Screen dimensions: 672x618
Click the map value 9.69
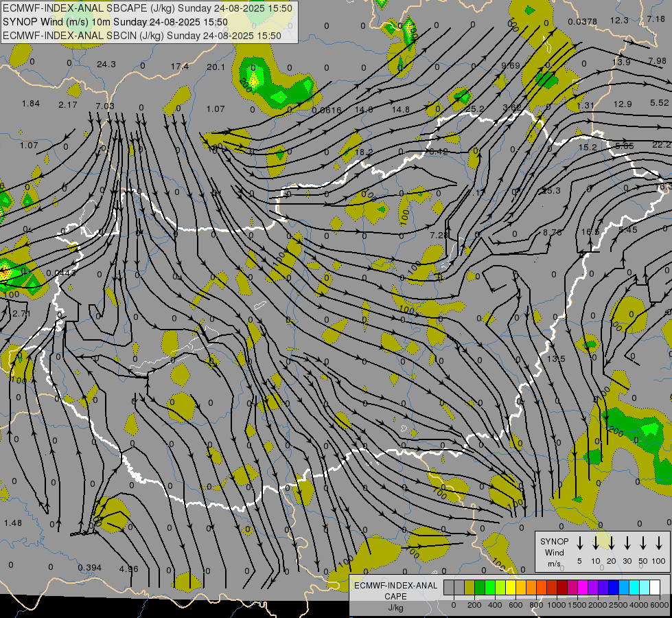tap(511, 66)
